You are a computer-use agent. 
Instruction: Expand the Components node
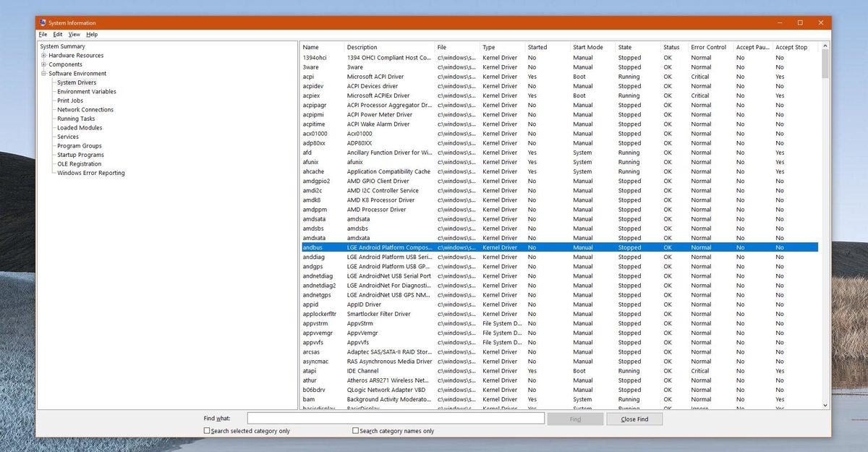click(x=43, y=64)
